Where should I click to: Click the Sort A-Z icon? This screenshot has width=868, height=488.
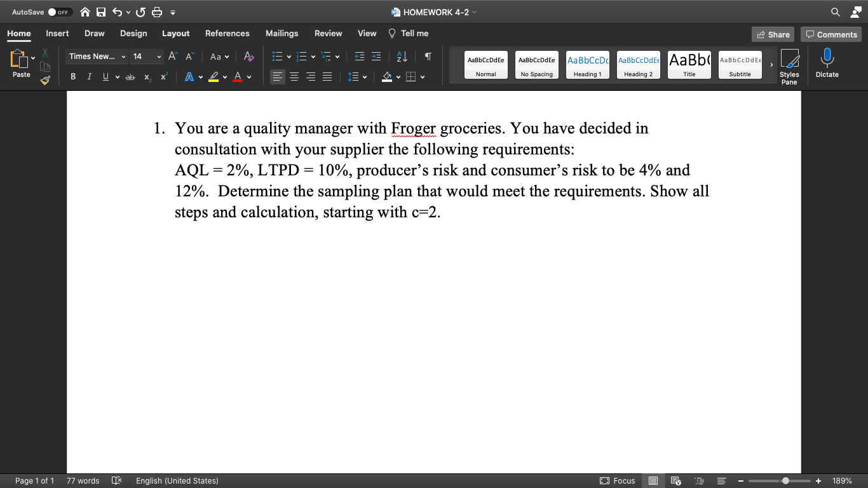tap(402, 57)
